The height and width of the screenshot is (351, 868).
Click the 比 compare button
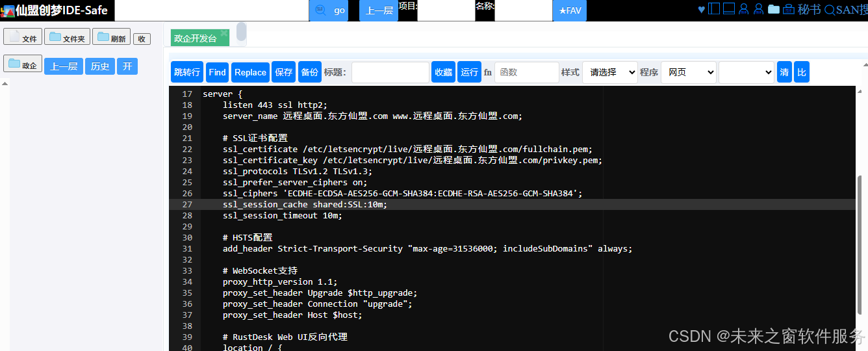(x=802, y=72)
